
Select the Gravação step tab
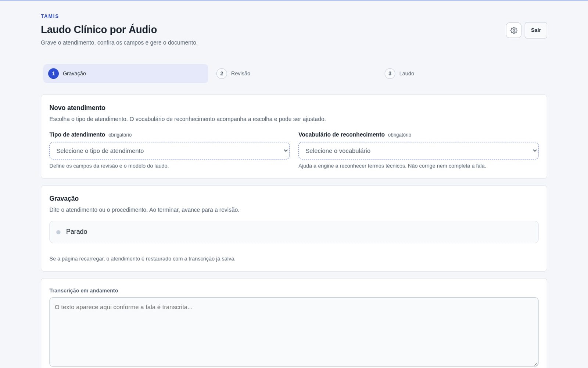126,74
